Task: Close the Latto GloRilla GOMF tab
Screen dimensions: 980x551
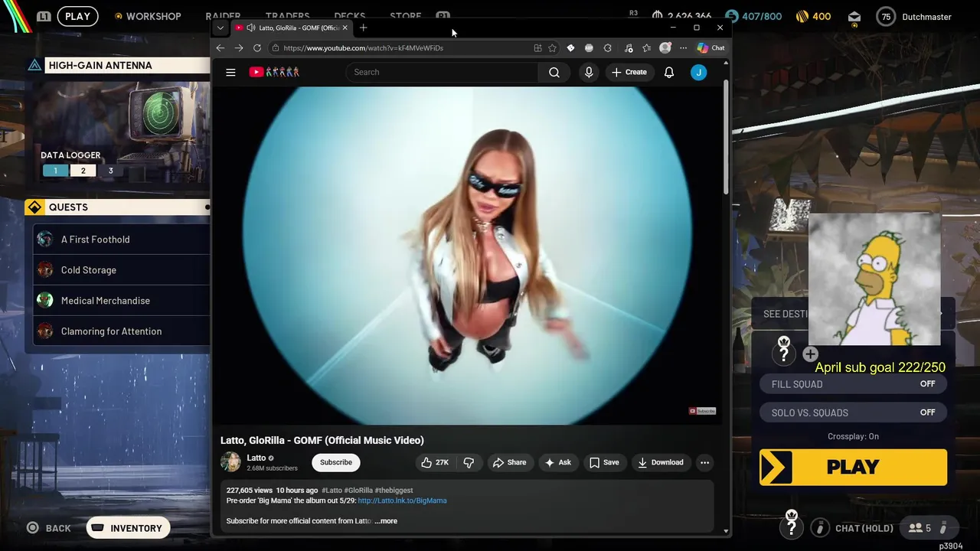Action: (x=345, y=28)
